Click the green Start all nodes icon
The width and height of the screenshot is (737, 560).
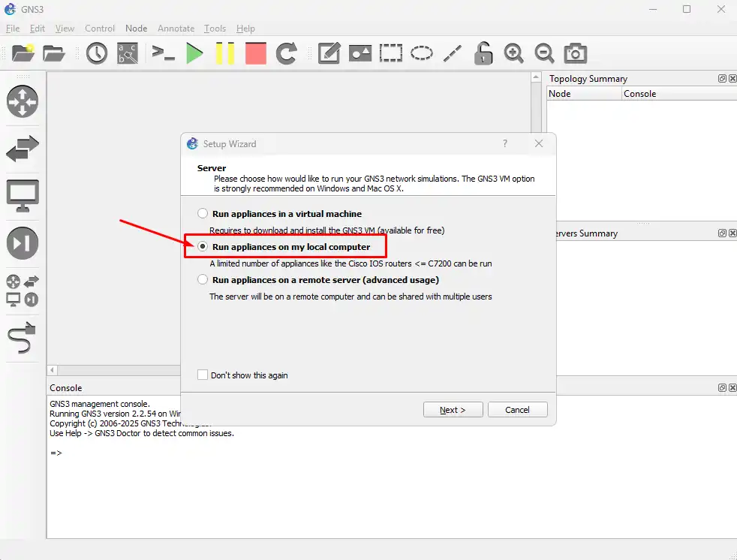pos(195,53)
